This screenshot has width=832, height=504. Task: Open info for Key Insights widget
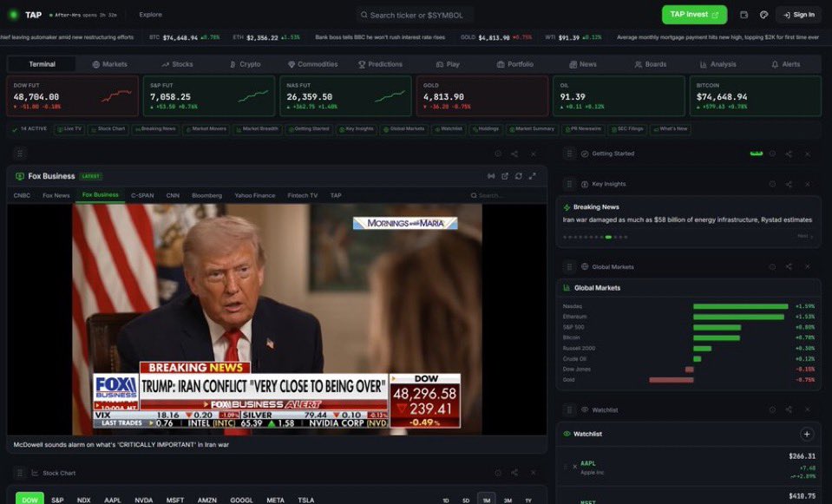[772, 184]
